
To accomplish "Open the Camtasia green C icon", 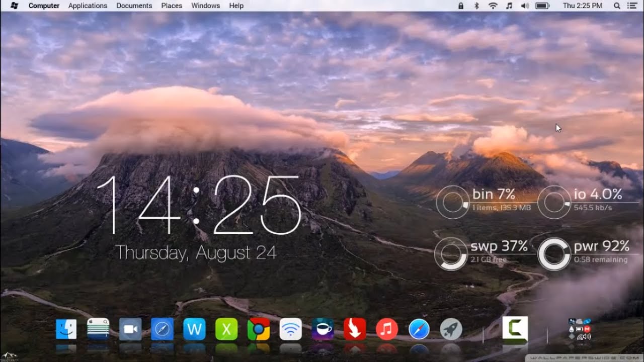I will (515, 330).
